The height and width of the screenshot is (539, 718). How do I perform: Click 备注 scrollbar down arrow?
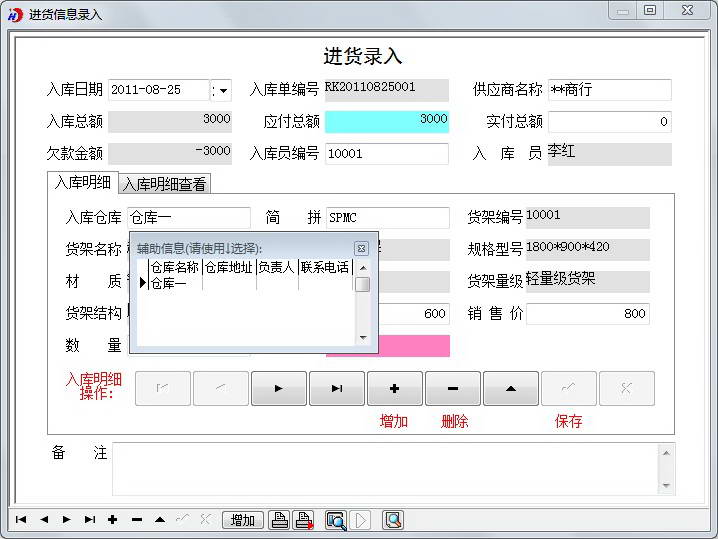(x=666, y=485)
